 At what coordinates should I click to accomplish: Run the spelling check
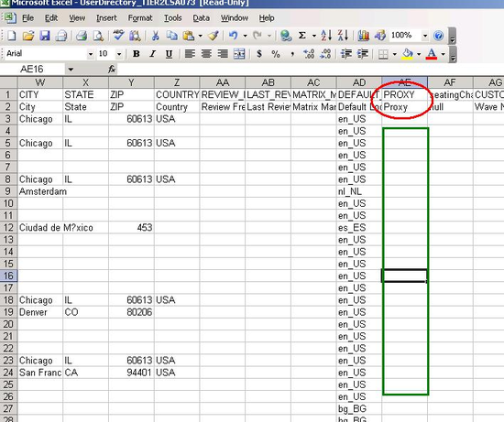118,36
